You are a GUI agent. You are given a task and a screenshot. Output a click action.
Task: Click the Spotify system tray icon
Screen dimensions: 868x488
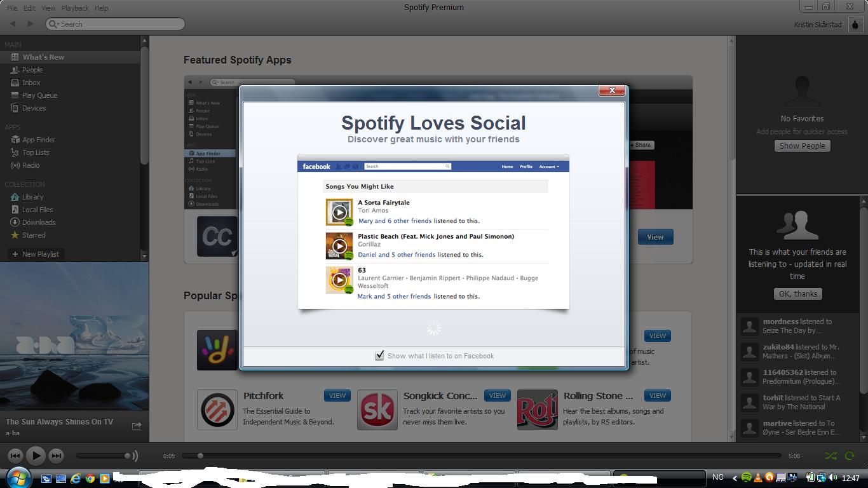coord(746,477)
